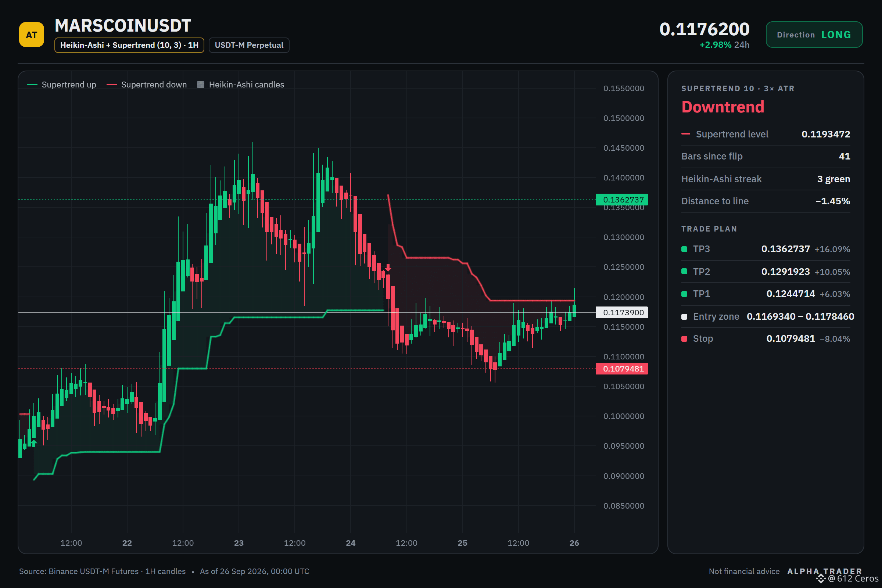Click the 24 date label on time axis
Image resolution: width=882 pixels, height=588 pixels.
[x=351, y=543]
